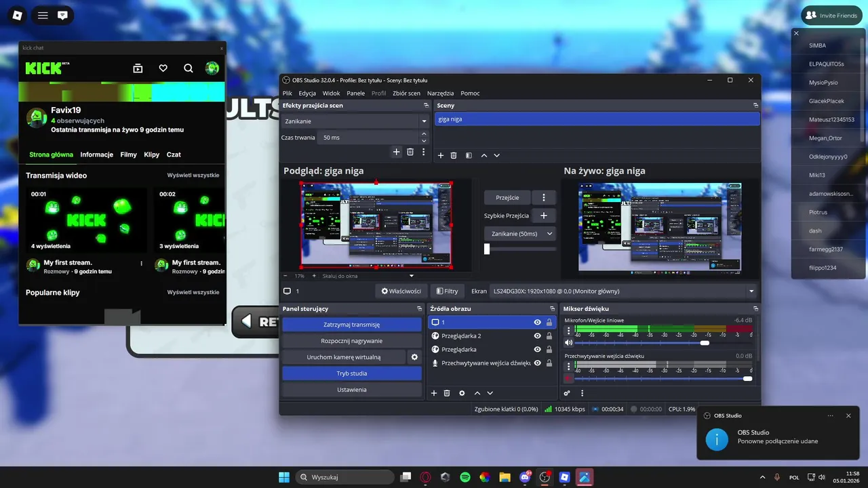Remove the selected scene with trash icon

coord(454,155)
